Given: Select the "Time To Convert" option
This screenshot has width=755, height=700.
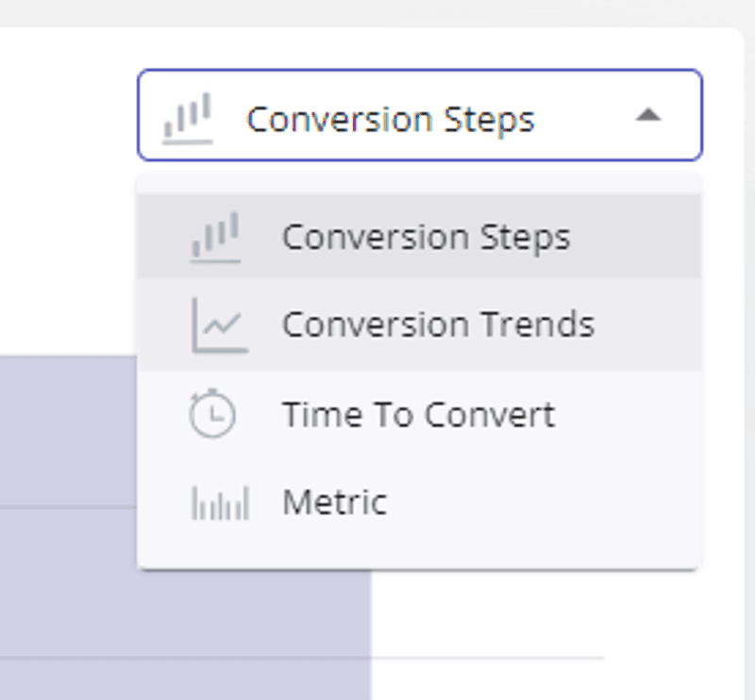Looking at the screenshot, I should click(418, 414).
